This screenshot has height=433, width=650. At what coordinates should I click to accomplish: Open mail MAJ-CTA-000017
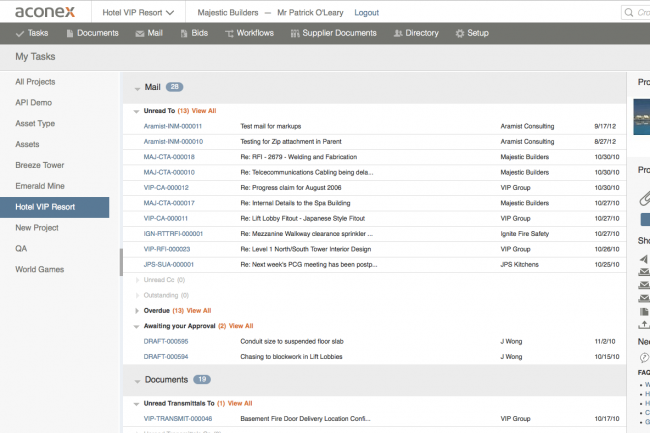tap(169, 203)
